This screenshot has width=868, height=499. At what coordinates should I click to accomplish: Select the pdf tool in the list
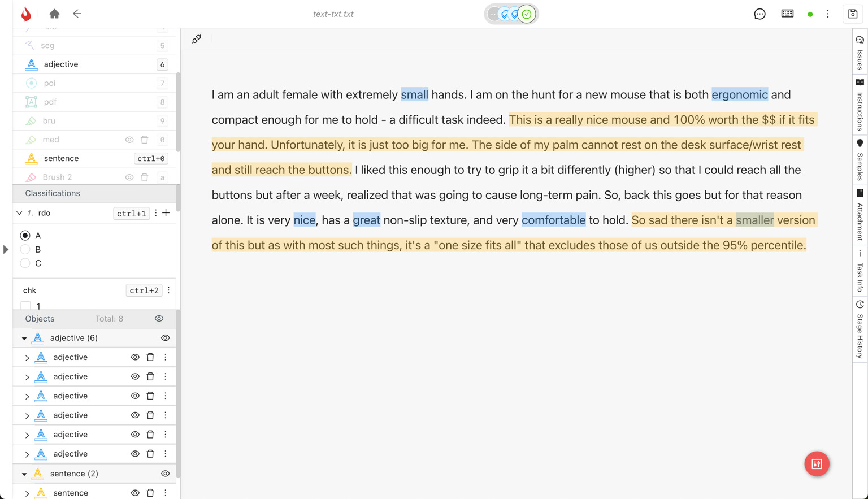[x=94, y=102]
